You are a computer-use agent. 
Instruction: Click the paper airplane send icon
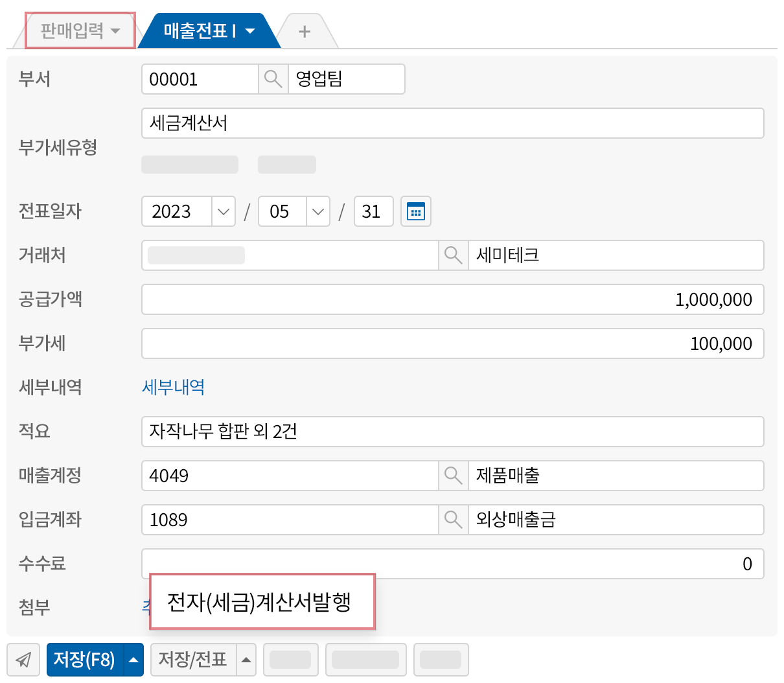tap(23, 659)
